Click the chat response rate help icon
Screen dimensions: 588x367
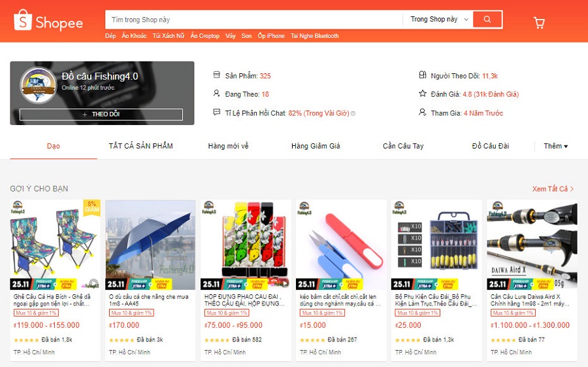click(353, 113)
